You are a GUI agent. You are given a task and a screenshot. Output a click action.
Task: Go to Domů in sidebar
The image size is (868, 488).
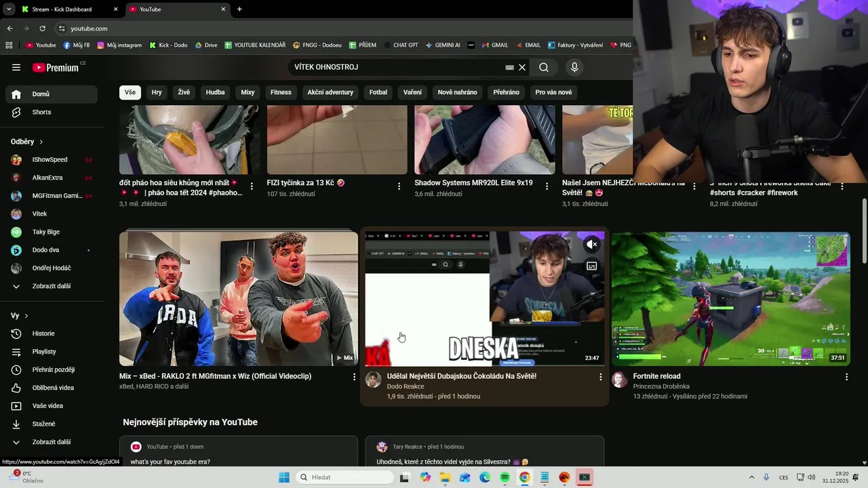(52, 94)
